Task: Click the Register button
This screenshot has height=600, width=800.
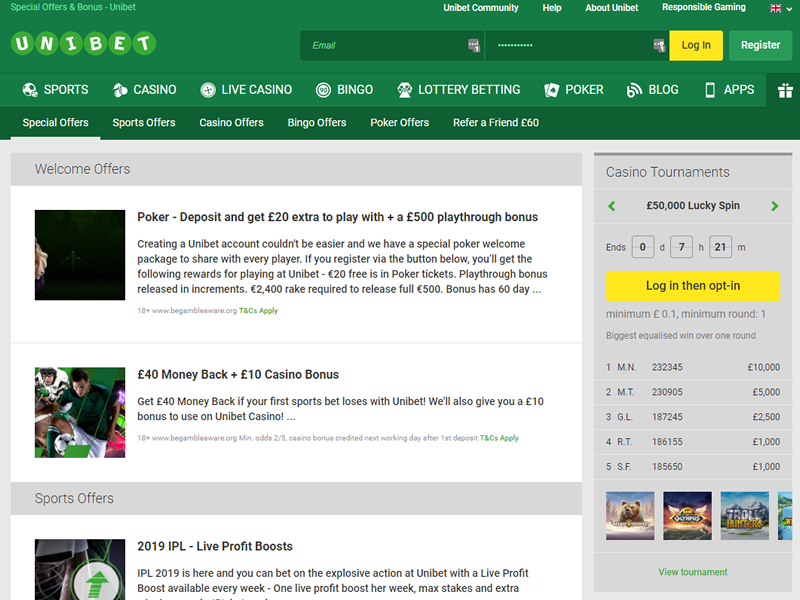Action: [x=760, y=45]
